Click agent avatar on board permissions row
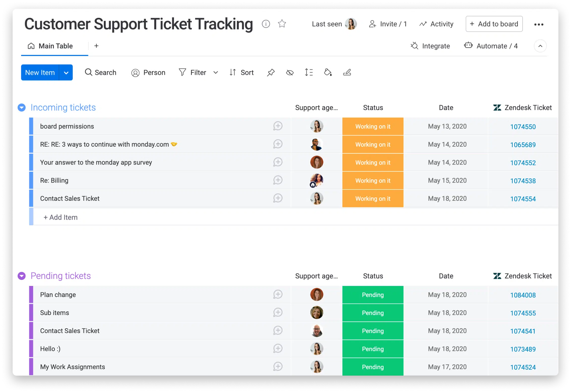Viewport: 571px width, 392px height. (x=316, y=126)
